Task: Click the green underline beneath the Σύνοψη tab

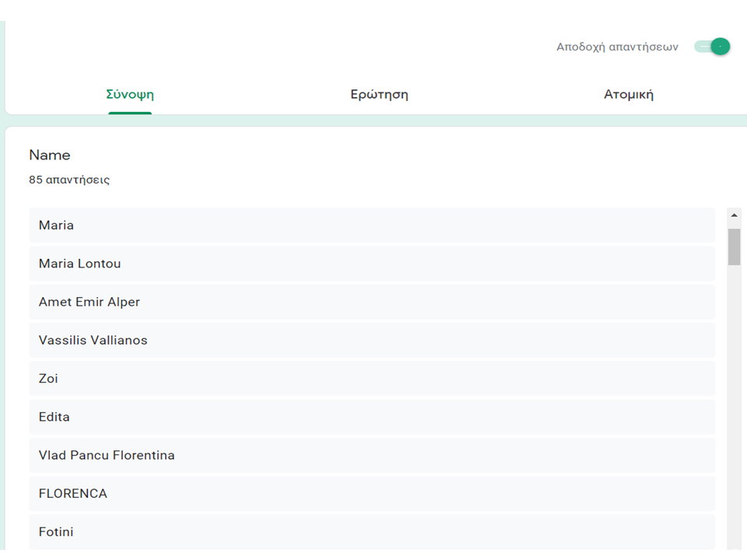Action: [130, 113]
